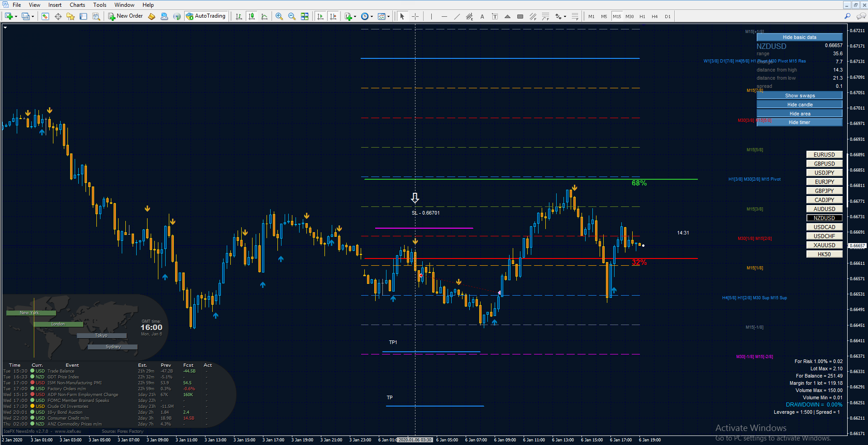Switch chart to Bar Chart mode

pos(239,16)
